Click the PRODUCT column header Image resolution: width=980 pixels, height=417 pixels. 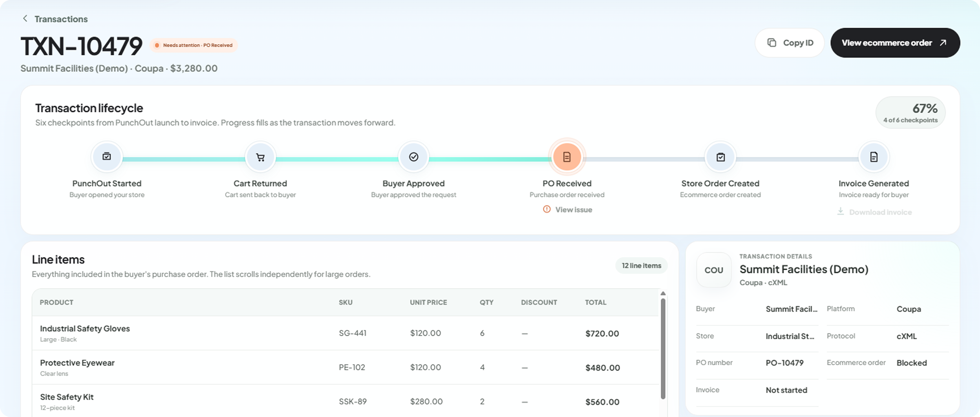pos(56,302)
